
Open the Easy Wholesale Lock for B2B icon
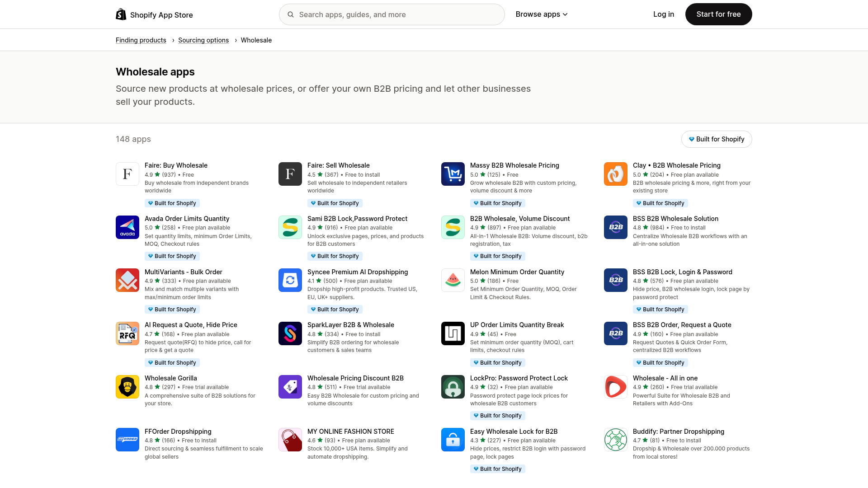453,440
